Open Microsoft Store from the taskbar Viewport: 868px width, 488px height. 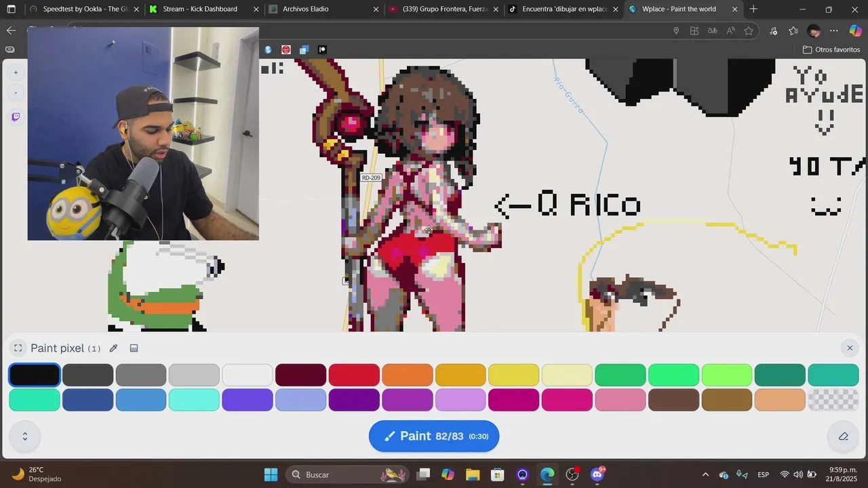[x=498, y=474]
